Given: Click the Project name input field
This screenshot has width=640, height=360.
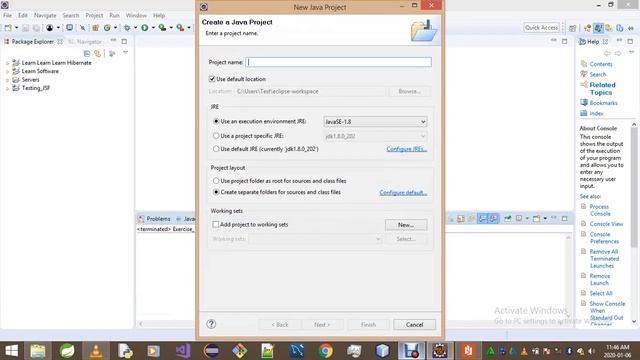Looking at the screenshot, I should click(x=338, y=62).
